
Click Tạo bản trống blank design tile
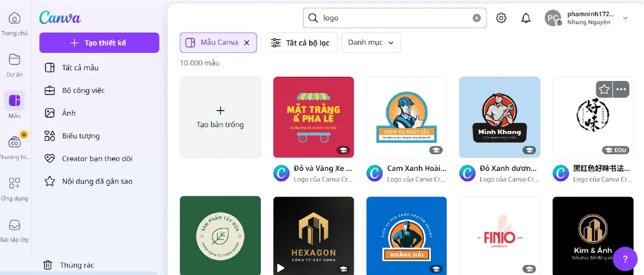coord(220,117)
